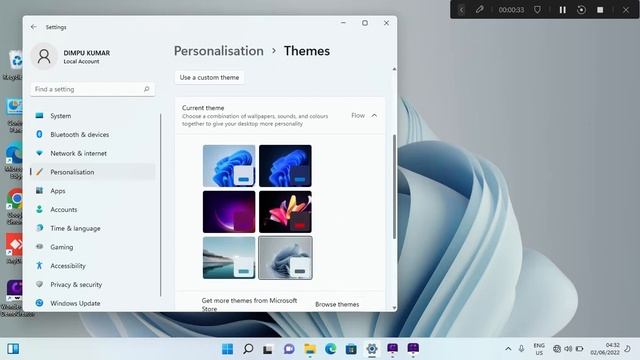Click the Personalisation breadcrumb link
The height and width of the screenshot is (360, 640).
[x=219, y=51]
